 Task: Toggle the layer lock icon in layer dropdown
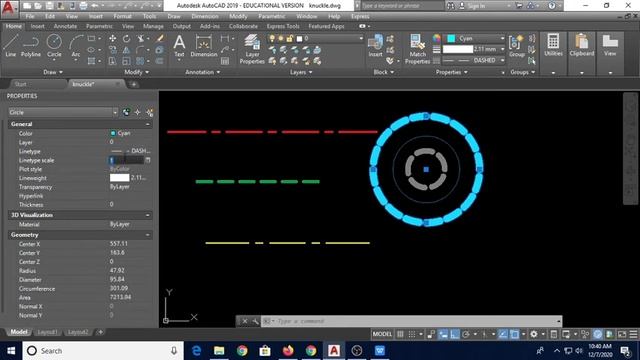pos(289,38)
